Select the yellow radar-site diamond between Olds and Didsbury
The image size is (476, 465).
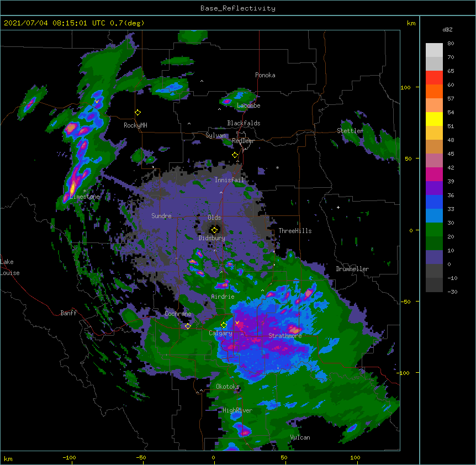(214, 230)
